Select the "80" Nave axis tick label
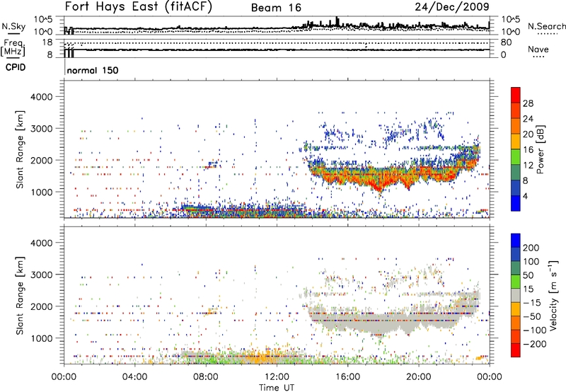 (x=506, y=42)
